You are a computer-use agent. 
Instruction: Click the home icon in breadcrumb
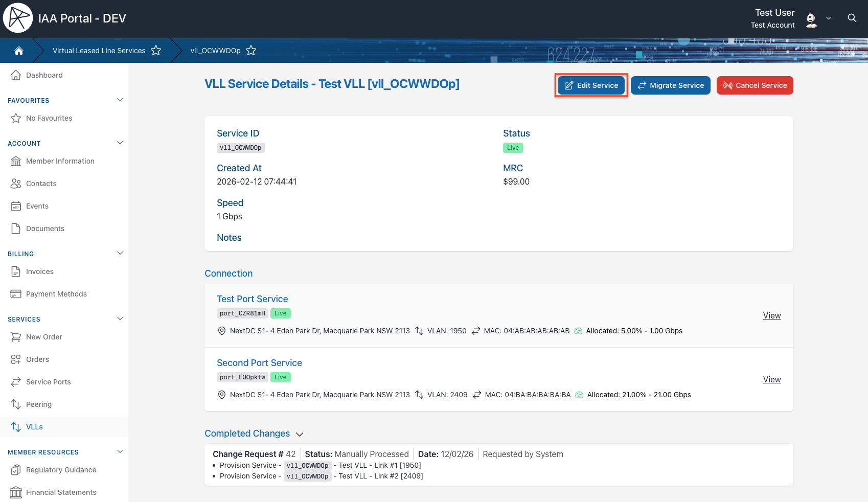(19, 51)
